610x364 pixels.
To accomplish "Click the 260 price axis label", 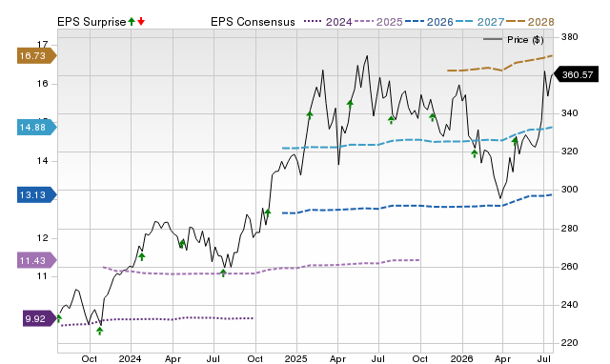I will coord(569,267).
